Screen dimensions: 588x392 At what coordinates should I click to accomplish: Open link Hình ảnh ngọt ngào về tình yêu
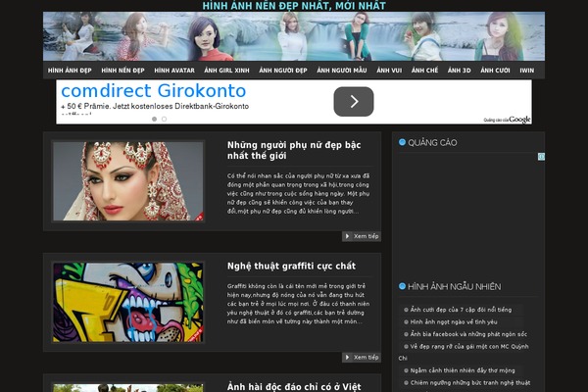coord(454,321)
